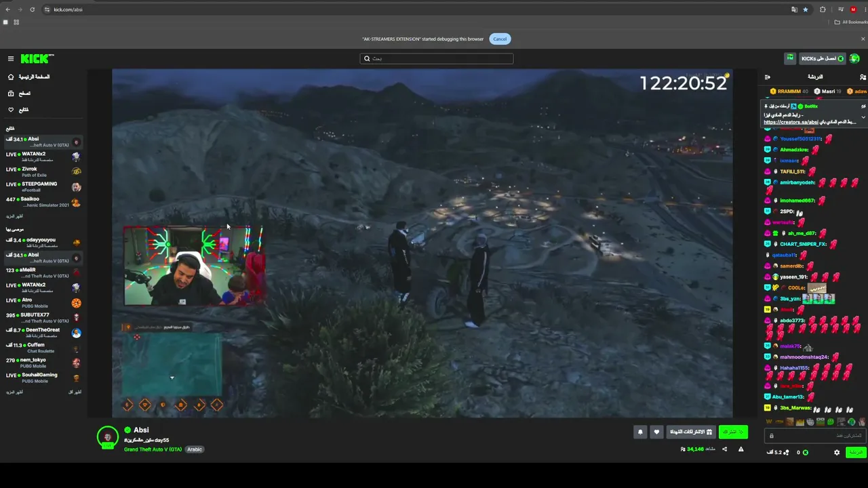
Task: Bookmark this page with the star icon
Action: click(x=806, y=9)
